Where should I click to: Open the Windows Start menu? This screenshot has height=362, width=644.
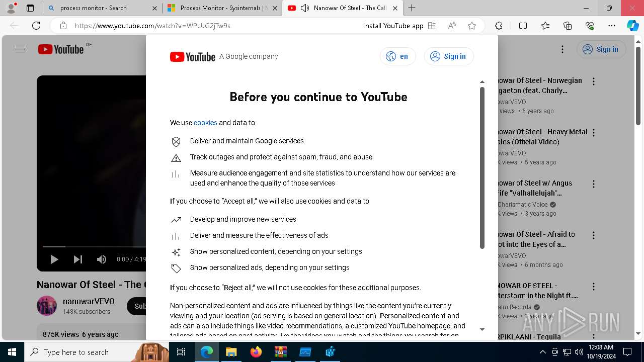pos(12,352)
